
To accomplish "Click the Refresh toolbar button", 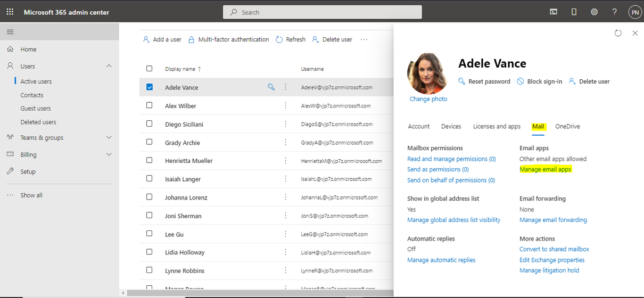I will pos(291,39).
